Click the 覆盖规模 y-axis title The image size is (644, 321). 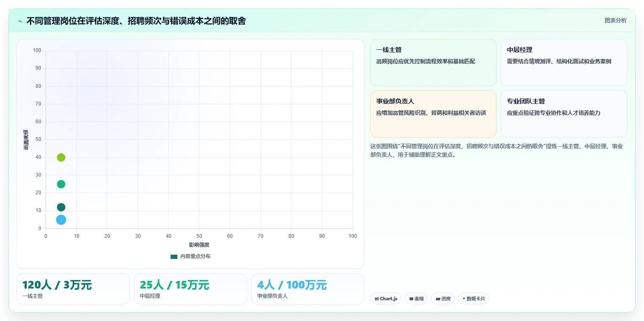[26, 140]
